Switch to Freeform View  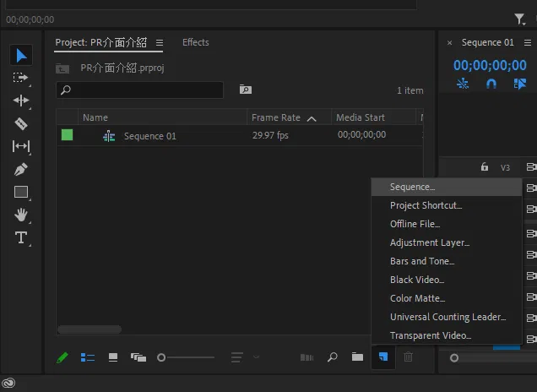(138, 357)
